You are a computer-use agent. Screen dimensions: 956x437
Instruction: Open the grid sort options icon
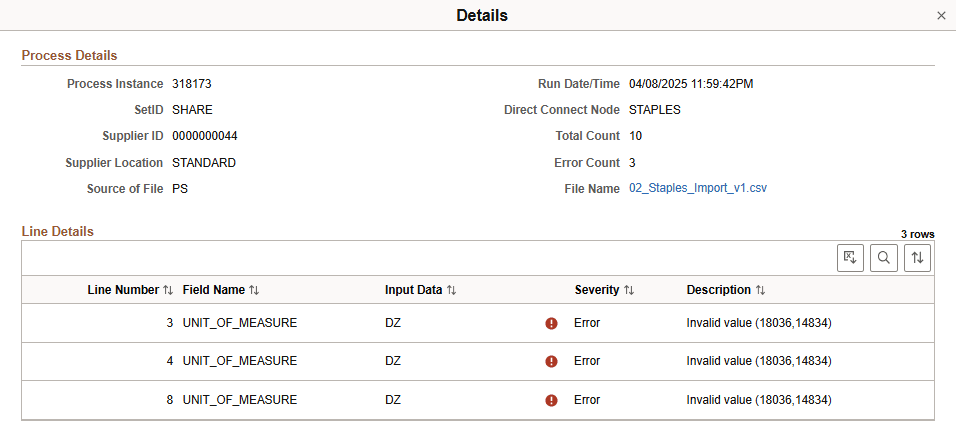click(x=917, y=258)
